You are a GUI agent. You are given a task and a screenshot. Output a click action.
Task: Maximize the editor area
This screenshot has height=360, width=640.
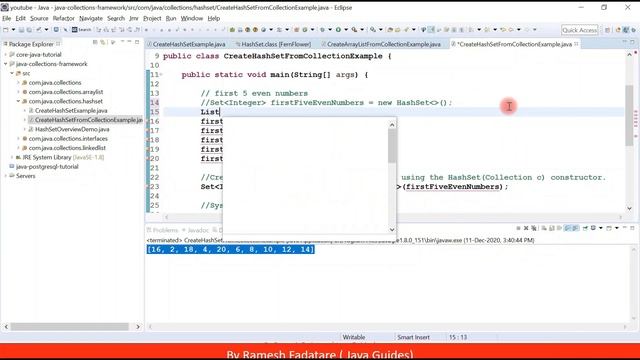632,42
